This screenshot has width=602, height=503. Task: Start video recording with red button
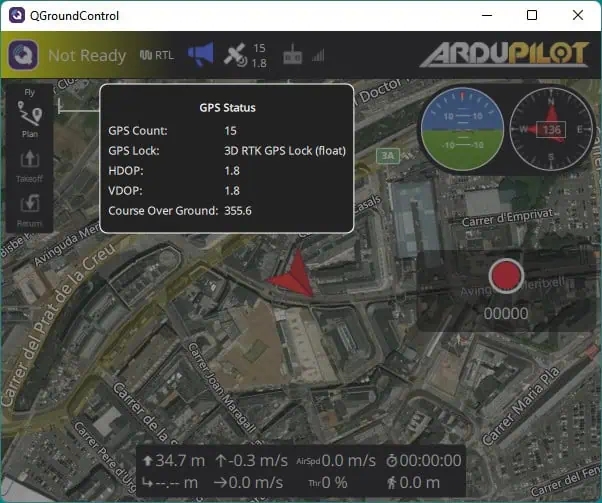click(506, 276)
